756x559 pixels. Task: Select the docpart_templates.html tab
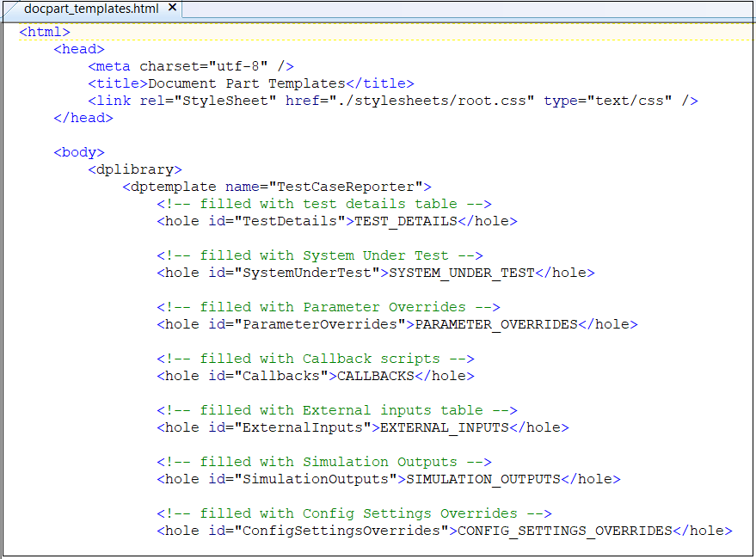coord(90,9)
